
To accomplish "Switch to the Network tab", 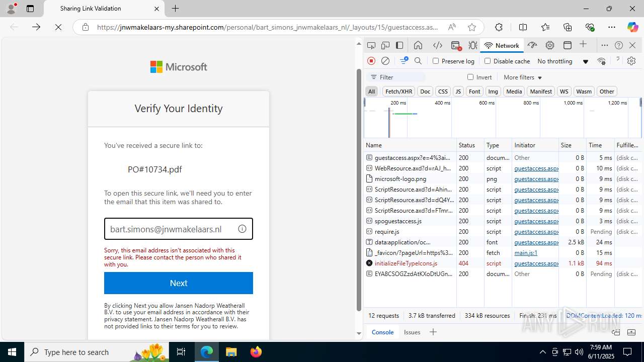I will (501, 45).
